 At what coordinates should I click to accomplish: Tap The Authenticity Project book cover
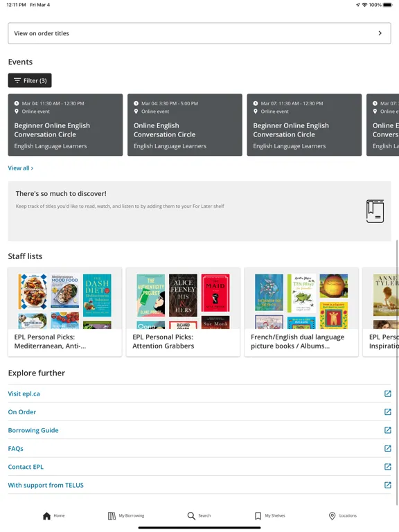pos(151,295)
